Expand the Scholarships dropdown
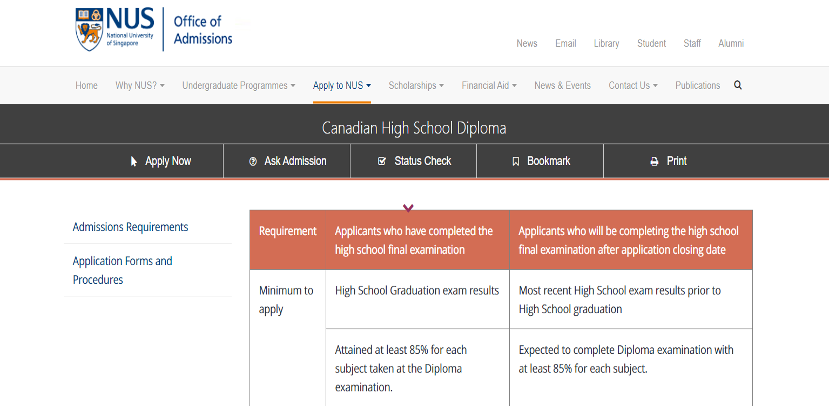 (x=415, y=86)
